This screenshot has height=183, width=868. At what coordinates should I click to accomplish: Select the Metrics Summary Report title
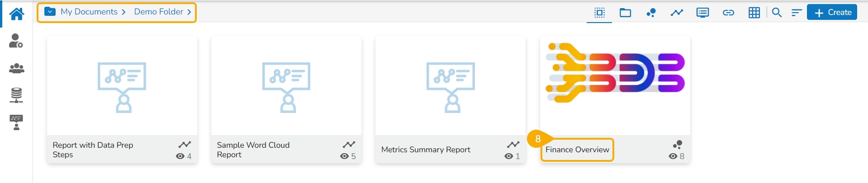(426, 150)
